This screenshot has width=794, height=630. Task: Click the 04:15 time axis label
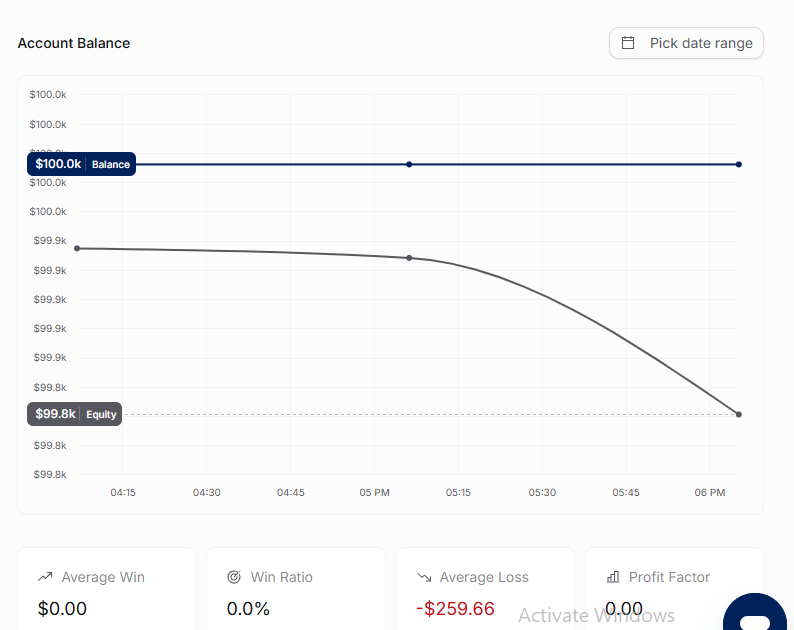(x=123, y=492)
